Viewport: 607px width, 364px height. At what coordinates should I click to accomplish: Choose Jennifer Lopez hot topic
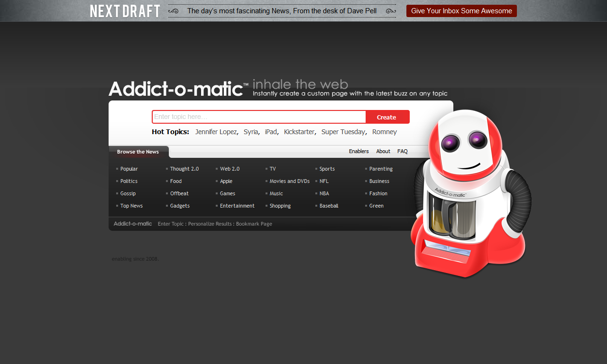(216, 132)
